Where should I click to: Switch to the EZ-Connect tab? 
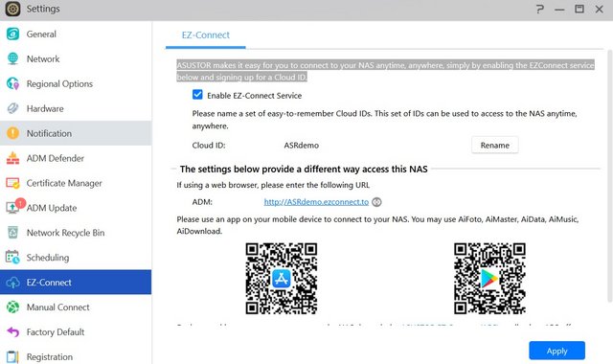(206, 35)
